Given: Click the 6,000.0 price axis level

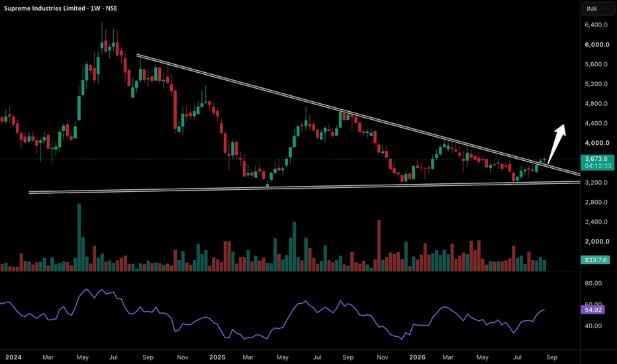Looking at the screenshot, I should (x=596, y=44).
